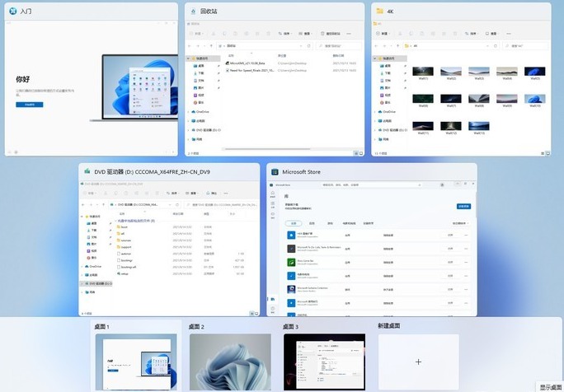Click the horizontal scrollbar in the 回收站 window
Viewport: 564px width, 392px height.
pos(268,149)
